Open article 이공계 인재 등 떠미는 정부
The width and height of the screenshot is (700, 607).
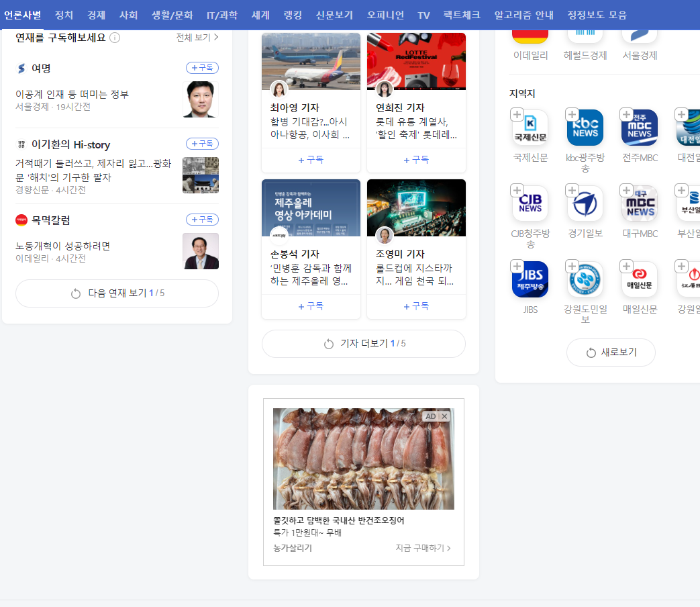(72, 94)
